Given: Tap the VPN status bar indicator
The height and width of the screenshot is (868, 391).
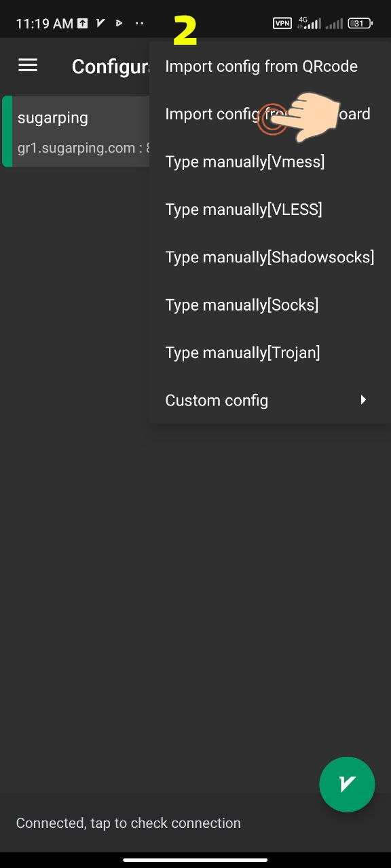Looking at the screenshot, I should pyautogui.click(x=282, y=23).
